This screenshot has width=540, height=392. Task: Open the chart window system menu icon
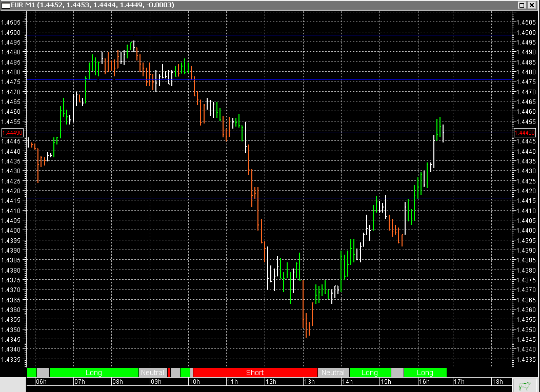pyautogui.click(x=6, y=6)
